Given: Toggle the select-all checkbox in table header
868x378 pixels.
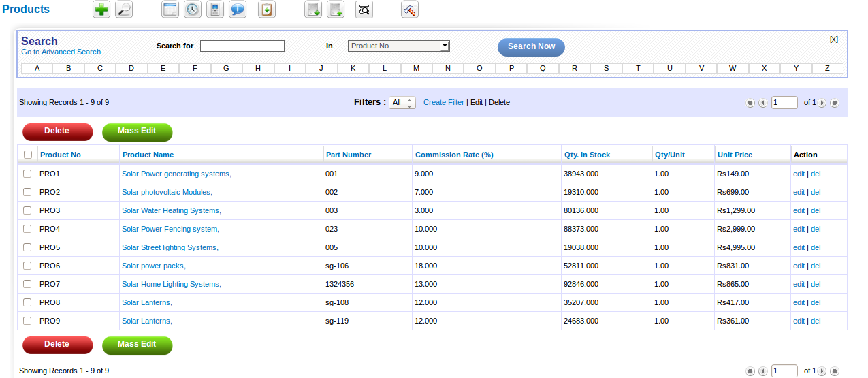Looking at the screenshot, I should (28, 155).
